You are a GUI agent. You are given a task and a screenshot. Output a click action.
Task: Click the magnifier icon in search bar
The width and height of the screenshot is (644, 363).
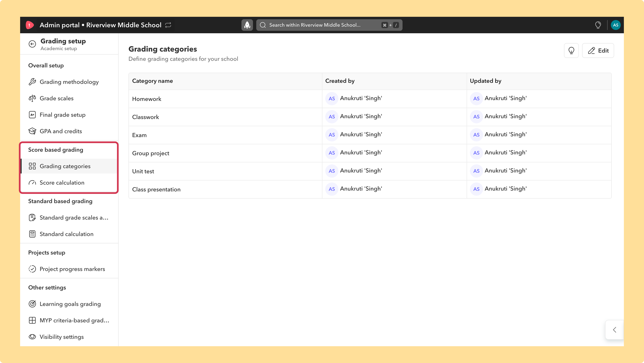[x=263, y=25]
